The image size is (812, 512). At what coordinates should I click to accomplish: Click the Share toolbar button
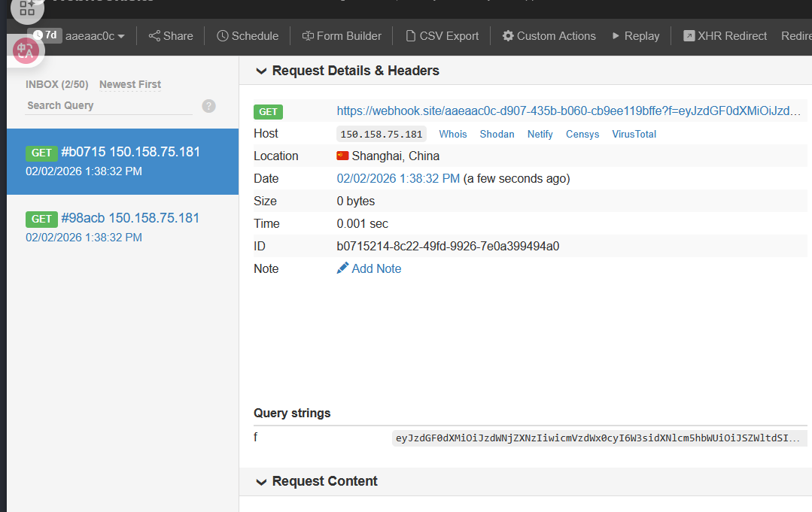171,36
